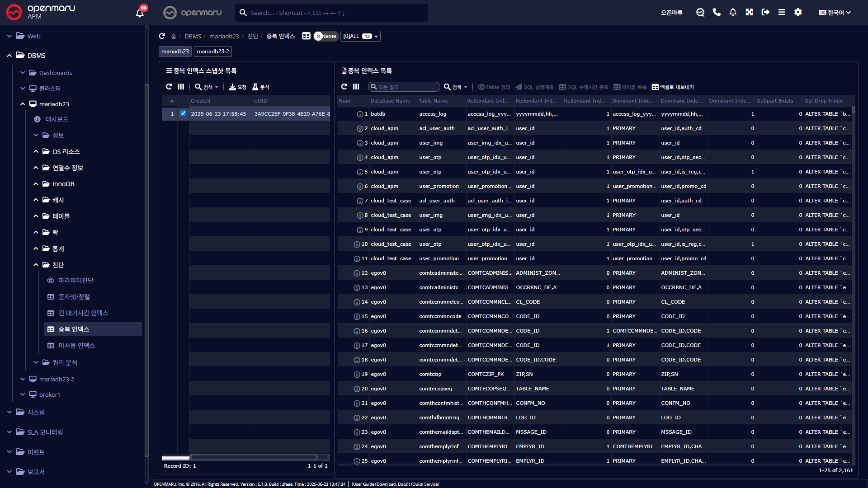Click info icon on row 12 egov0

[357, 273]
